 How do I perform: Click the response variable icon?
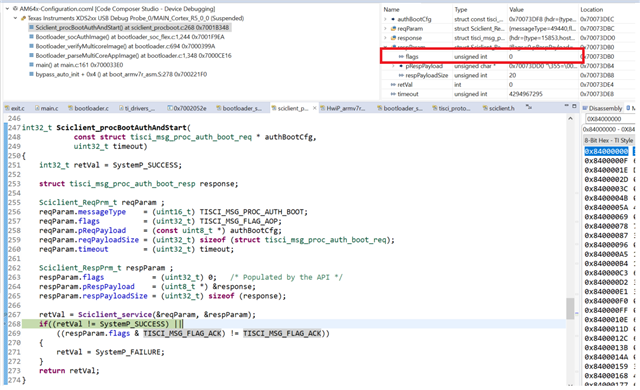point(393,38)
